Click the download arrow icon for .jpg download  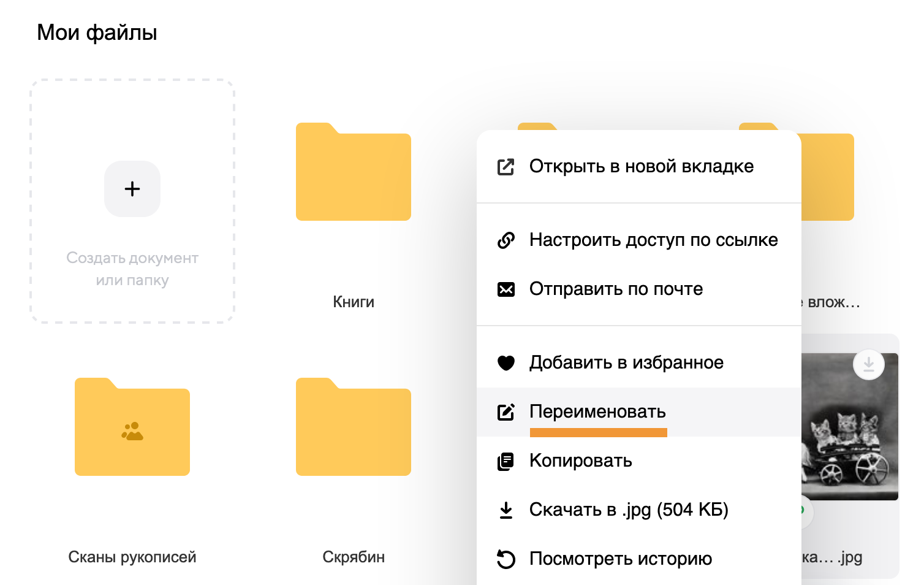pos(506,509)
